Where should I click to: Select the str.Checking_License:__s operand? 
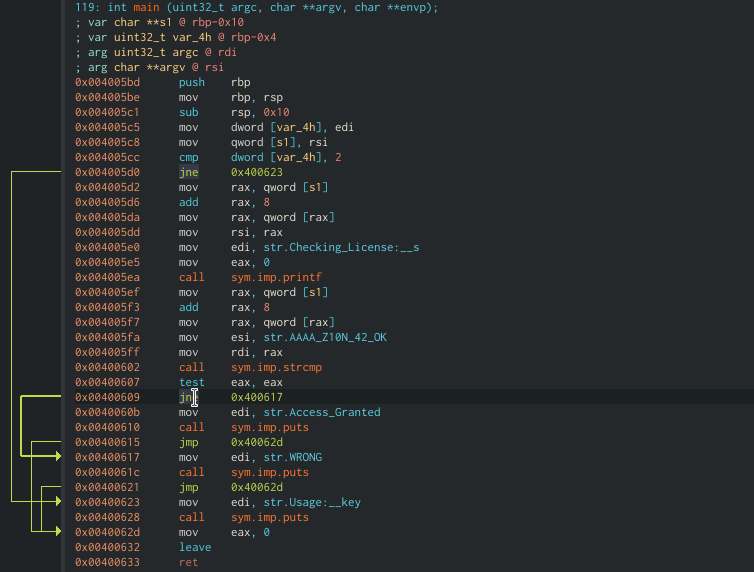tap(324, 247)
